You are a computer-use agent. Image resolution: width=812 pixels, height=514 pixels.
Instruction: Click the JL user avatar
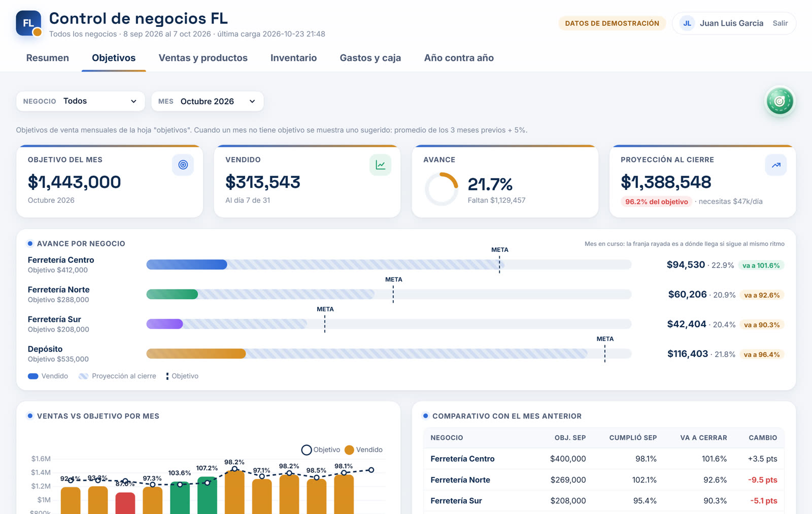[x=687, y=23]
